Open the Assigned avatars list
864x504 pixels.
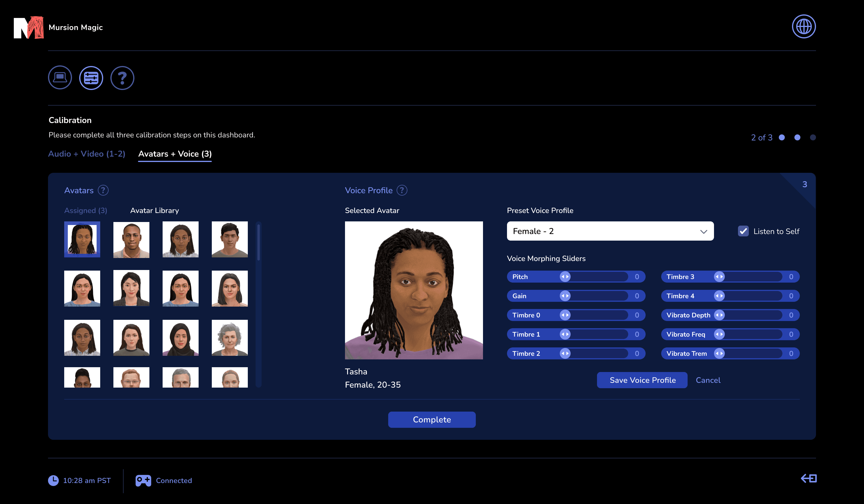click(86, 211)
